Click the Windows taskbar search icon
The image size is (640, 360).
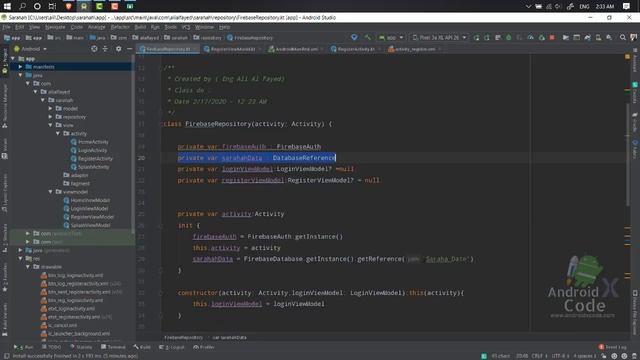click(x=22, y=6)
